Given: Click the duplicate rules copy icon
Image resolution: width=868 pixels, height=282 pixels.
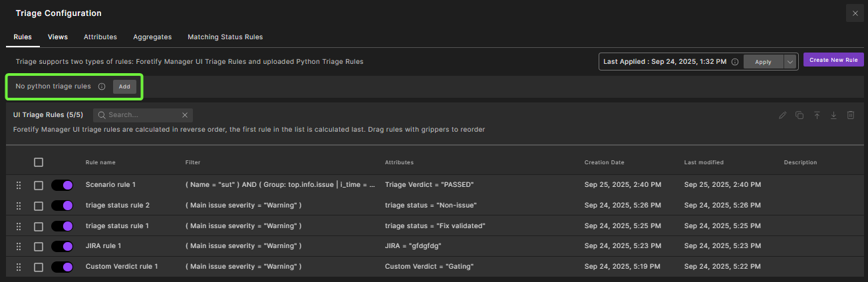Looking at the screenshot, I should point(799,115).
